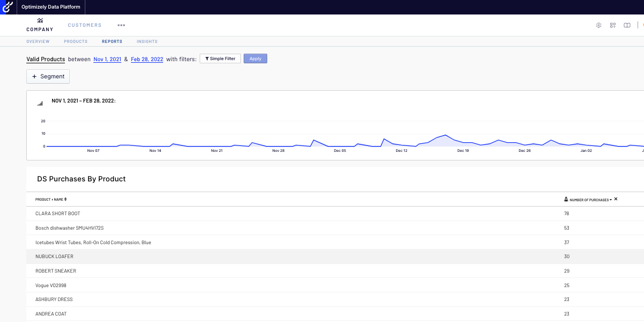Remove the Number of Purchases column filter

point(616,199)
